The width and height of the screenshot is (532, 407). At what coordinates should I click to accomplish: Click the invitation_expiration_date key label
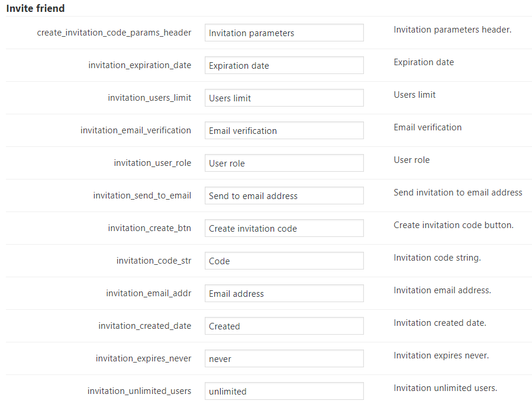(140, 65)
